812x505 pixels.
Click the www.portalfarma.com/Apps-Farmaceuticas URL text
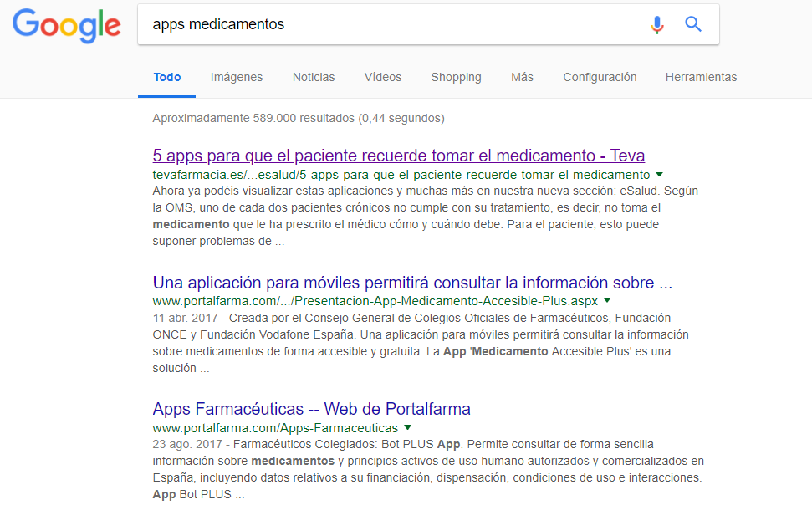coord(275,428)
